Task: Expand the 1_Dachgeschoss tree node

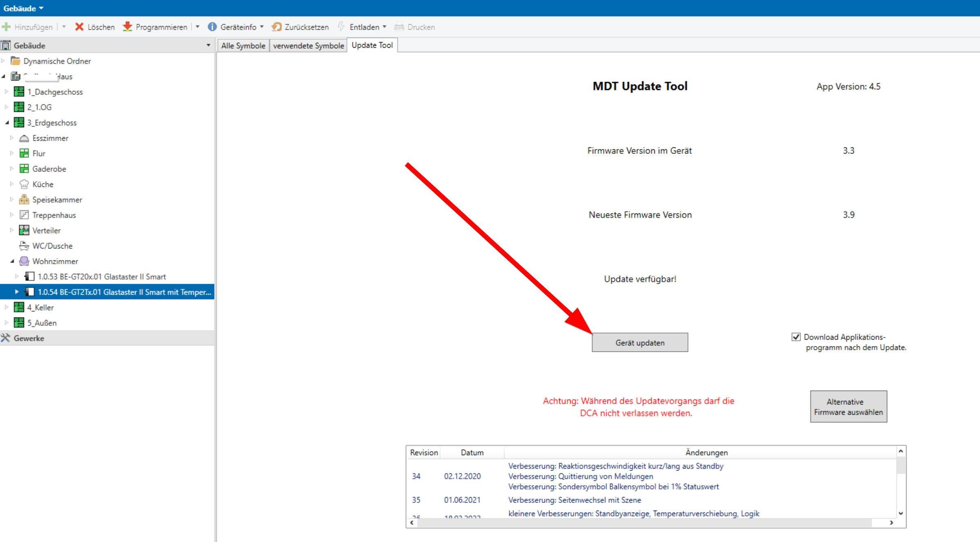Action: coord(7,92)
